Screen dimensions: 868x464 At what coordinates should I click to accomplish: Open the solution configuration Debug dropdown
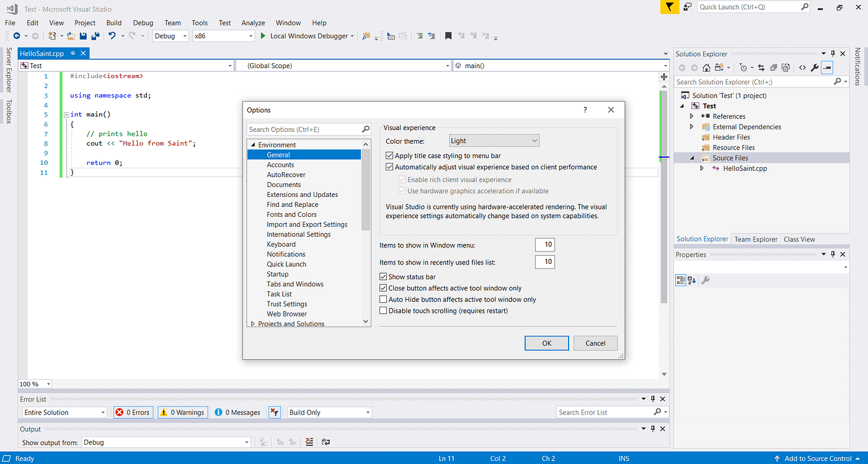point(170,35)
